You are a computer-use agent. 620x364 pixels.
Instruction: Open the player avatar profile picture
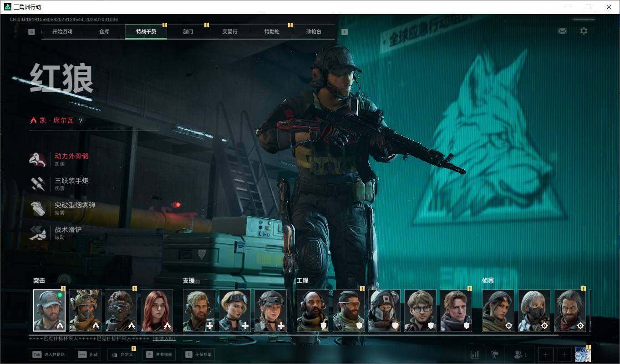583,354
